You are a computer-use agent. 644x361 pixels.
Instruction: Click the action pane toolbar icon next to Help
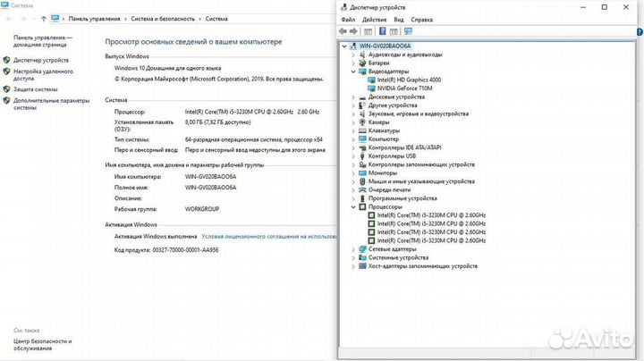coord(394,31)
